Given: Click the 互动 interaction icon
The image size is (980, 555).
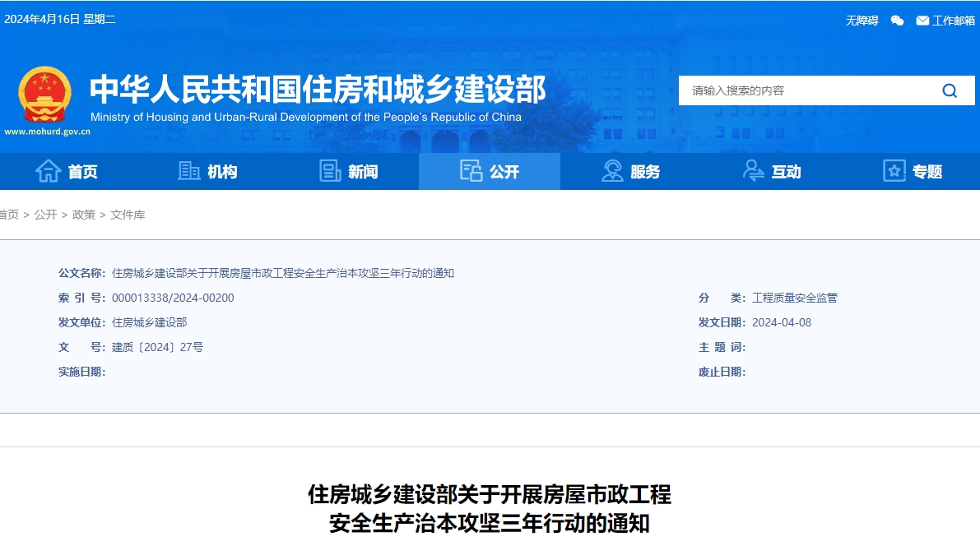Looking at the screenshot, I should [x=752, y=170].
